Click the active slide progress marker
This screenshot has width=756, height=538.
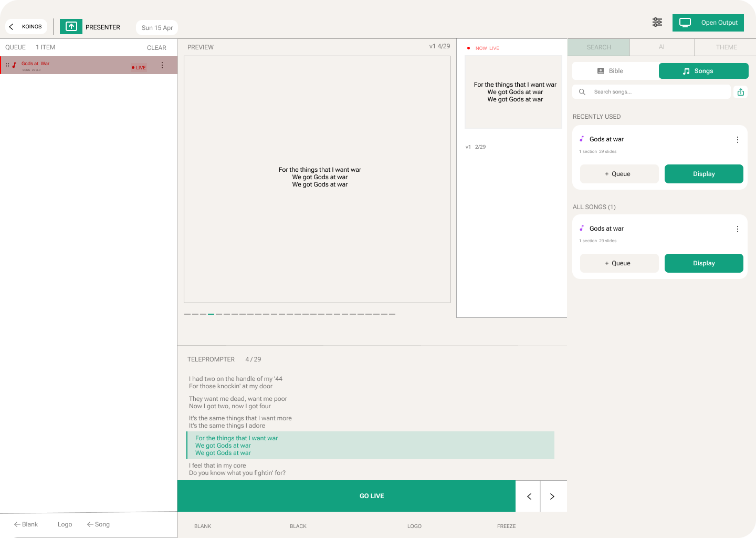pyautogui.click(x=211, y=314)
